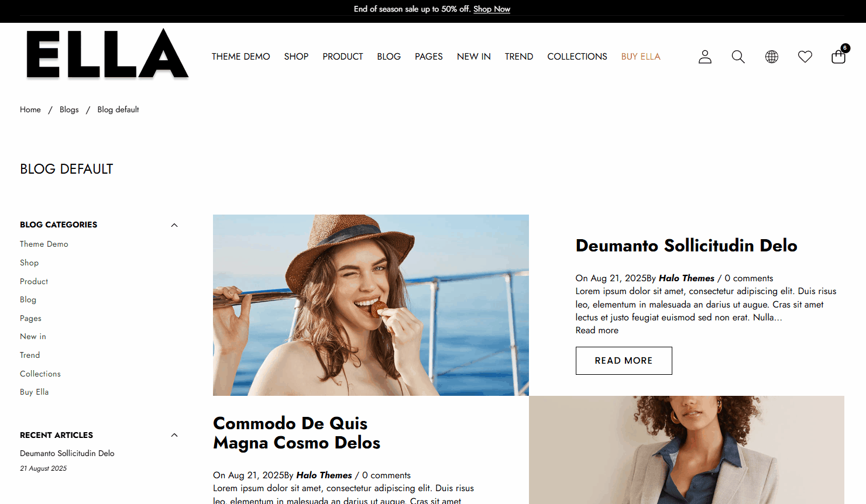Open the shopping bag cart icon
Screen dimensions: 866x504
839,55
